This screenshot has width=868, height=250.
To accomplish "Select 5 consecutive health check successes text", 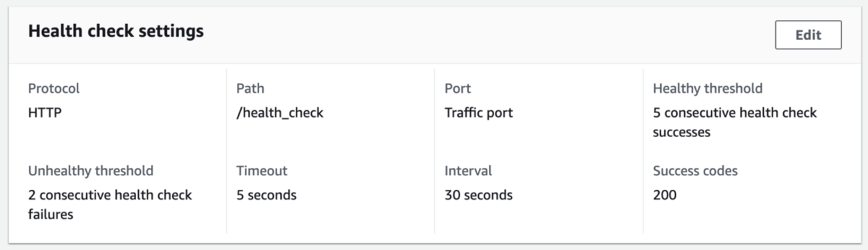I will (734, 122).
